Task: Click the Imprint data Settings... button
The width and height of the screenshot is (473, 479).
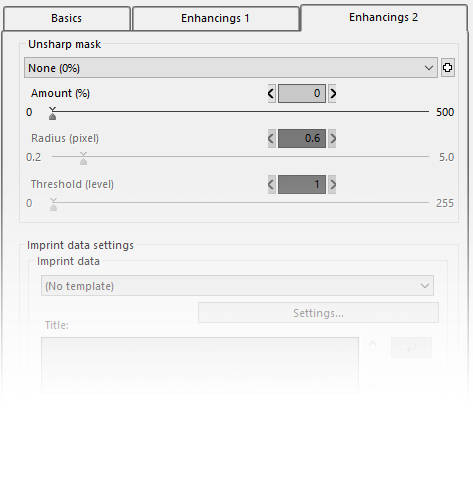Action: pos(318,313)
